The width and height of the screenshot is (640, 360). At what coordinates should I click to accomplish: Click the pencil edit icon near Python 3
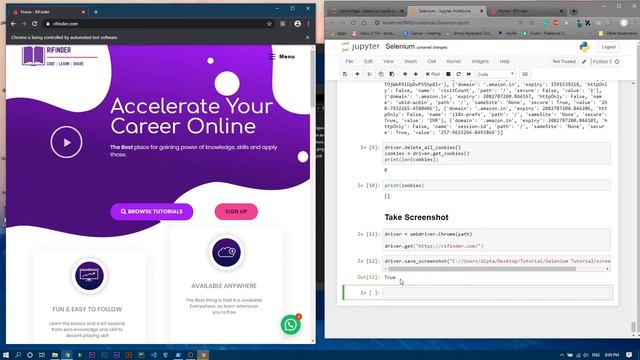click(584, 62)
